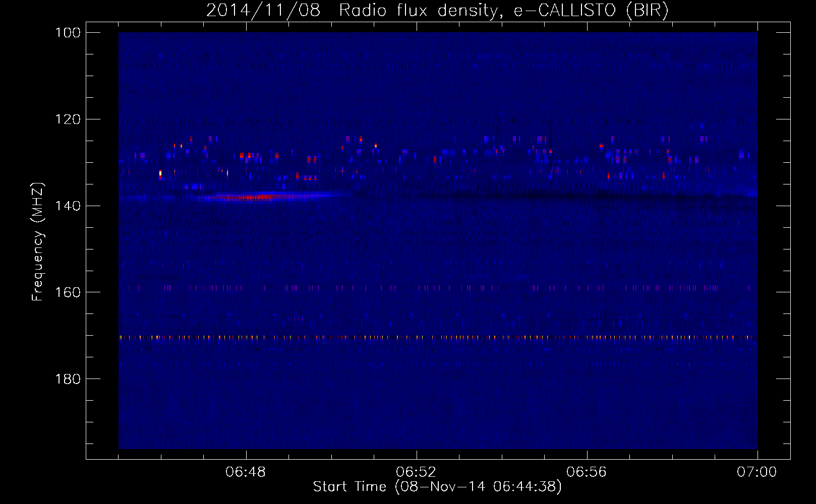Click the 07:00 time tick label
Viewport: 816px width, 504px height.
pyautogui.click(x=757, y=472)
